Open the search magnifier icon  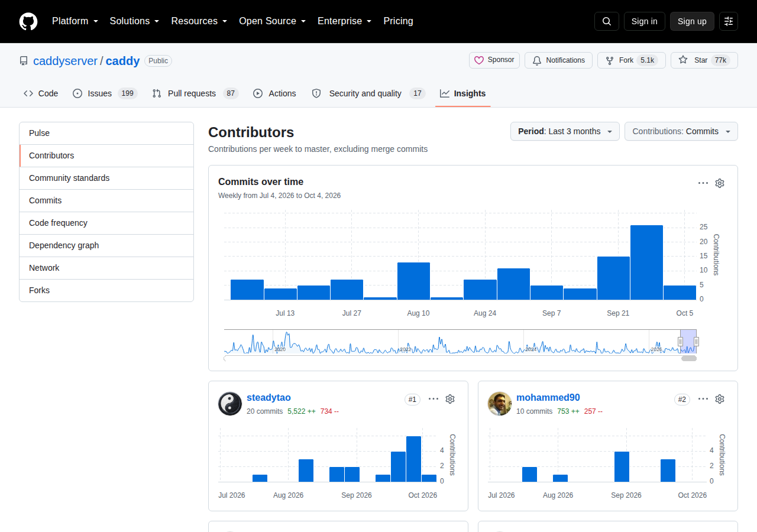pos(607,21)
